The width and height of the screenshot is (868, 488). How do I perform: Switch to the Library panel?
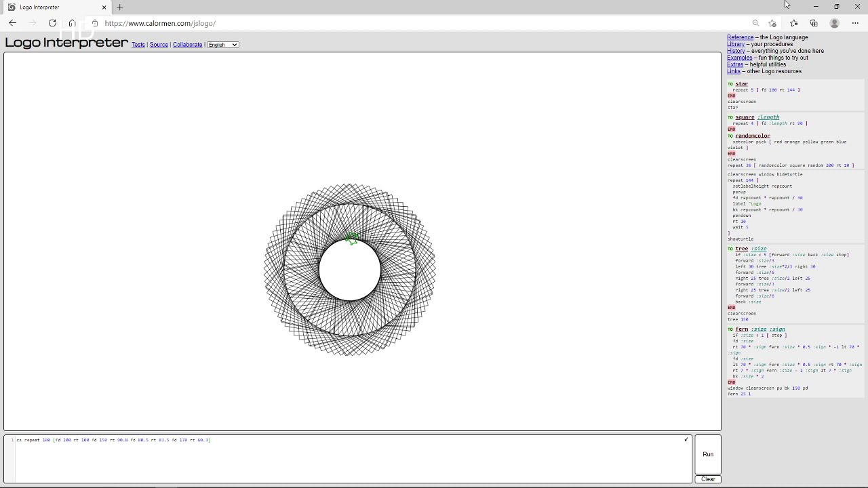[x=736, y=44]
